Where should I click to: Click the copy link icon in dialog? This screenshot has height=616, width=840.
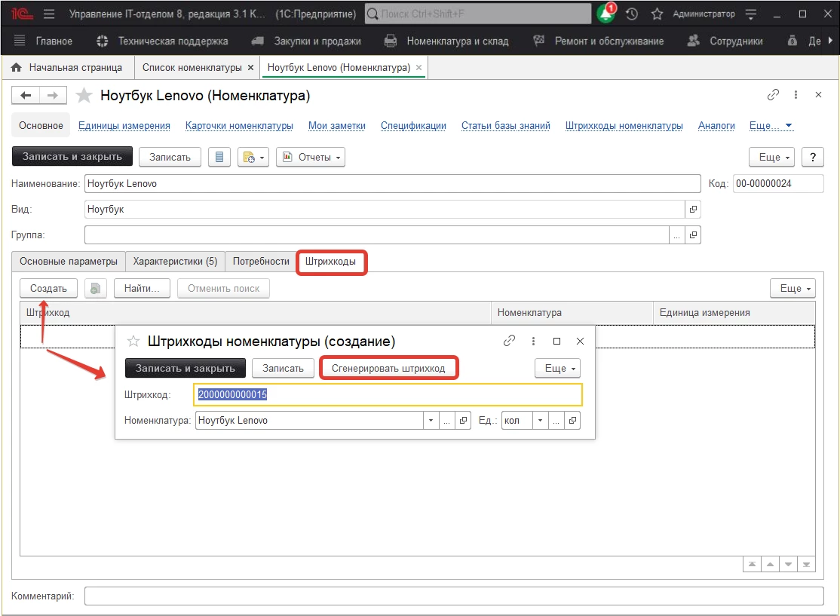(509, 341)
